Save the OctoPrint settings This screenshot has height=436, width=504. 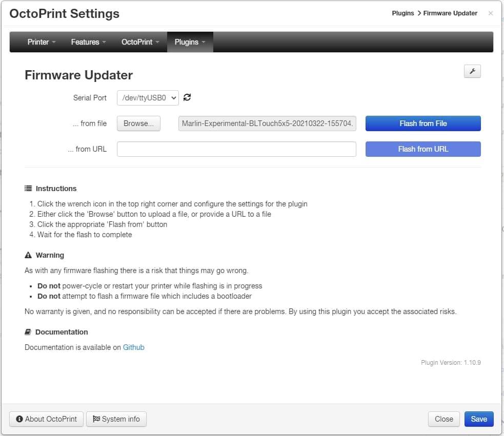pos(479,419)
